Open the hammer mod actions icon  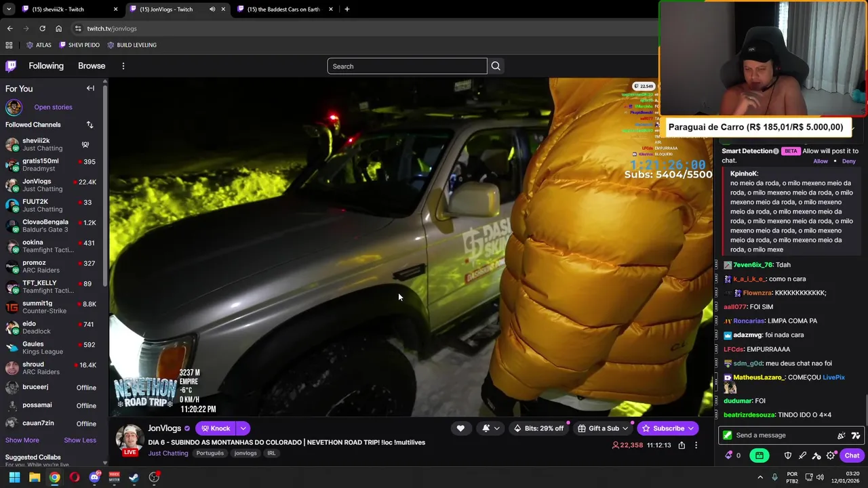click(816, 455)
